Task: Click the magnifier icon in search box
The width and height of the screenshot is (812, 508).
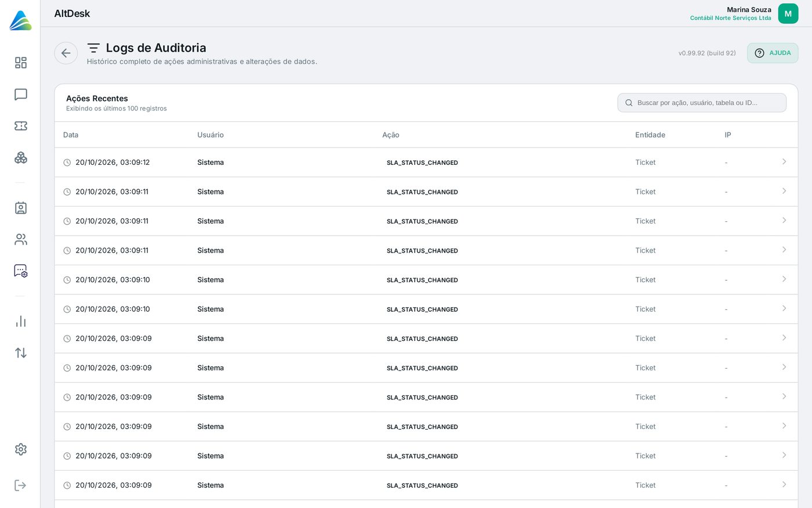Action: 629,103
